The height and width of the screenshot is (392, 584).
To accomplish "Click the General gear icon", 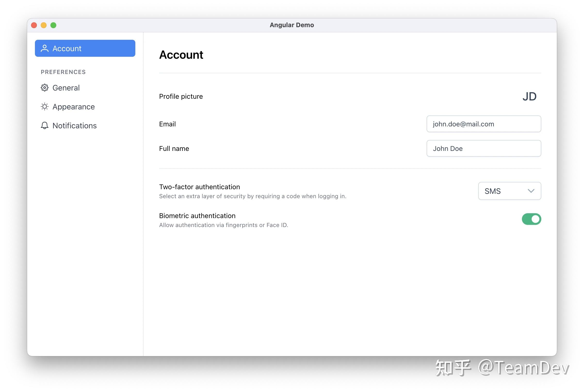I will (44, 88).
